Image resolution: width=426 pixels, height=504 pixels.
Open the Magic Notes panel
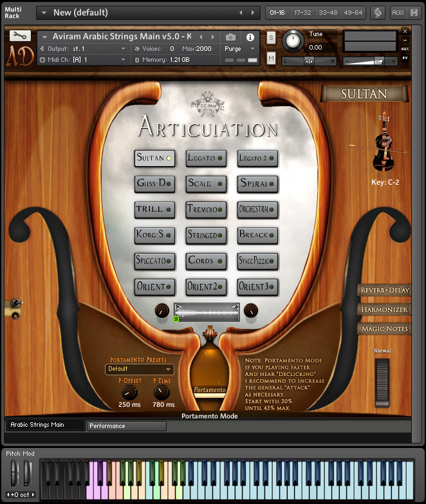point(384,328)
